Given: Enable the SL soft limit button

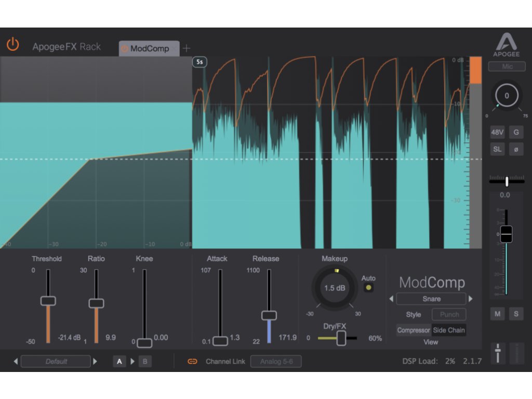Looking at the screenshot, I should point(497,149).
